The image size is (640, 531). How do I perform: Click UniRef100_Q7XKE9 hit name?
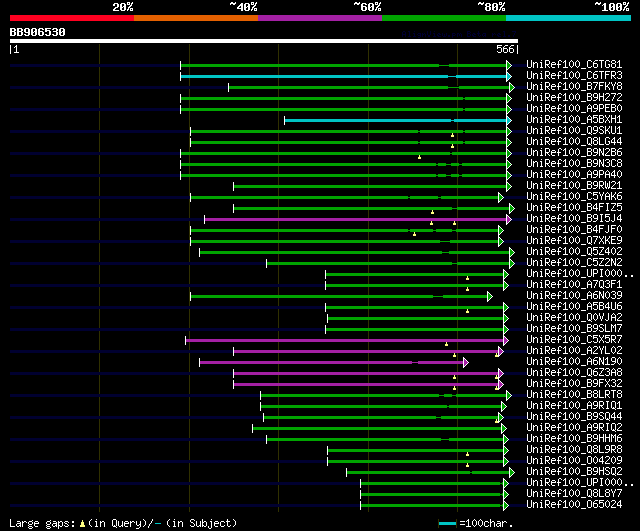[x=574, y=241]
